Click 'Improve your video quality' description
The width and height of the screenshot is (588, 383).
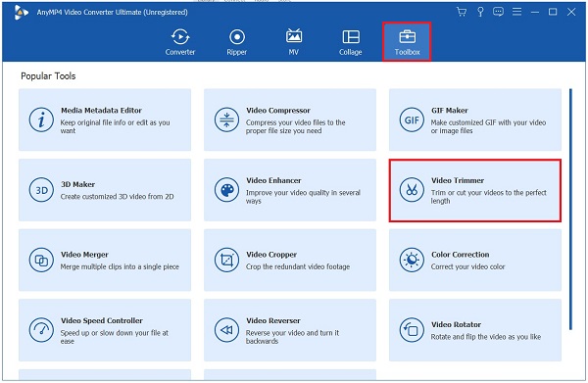click(303, 197)
